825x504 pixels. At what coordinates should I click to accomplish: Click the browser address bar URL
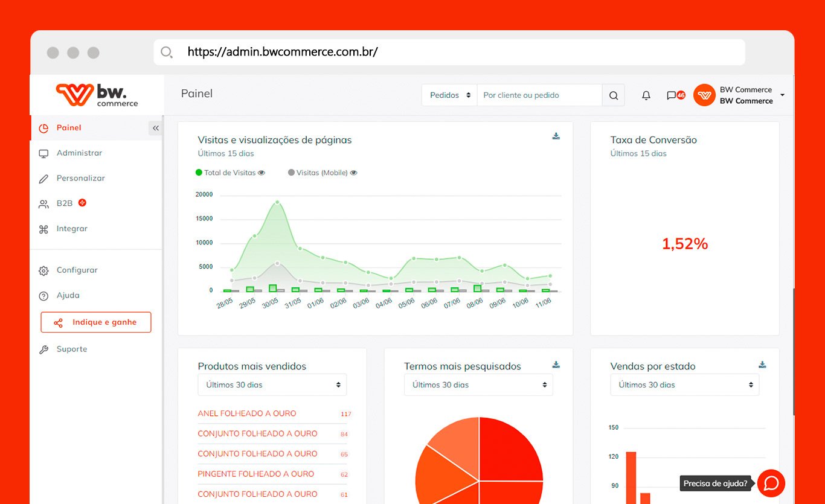pyautogui.click(x=283, y=52)
